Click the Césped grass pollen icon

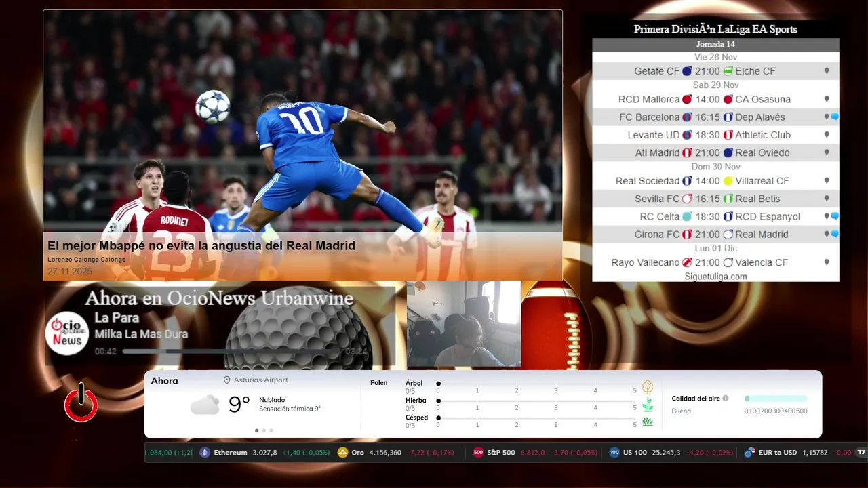[x=648, y=422]
